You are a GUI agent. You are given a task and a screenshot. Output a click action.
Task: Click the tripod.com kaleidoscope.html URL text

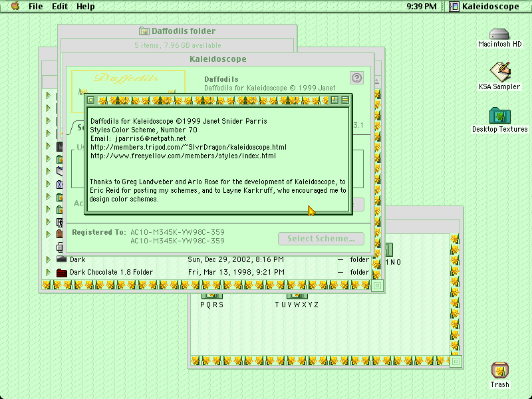pyautogui.click(x=188, y=147)
